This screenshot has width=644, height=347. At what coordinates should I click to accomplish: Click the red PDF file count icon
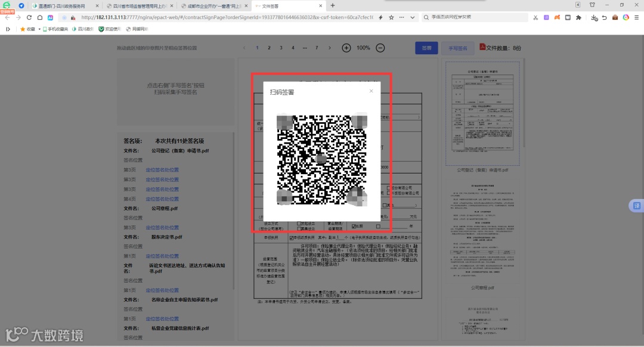pos(482,47)
